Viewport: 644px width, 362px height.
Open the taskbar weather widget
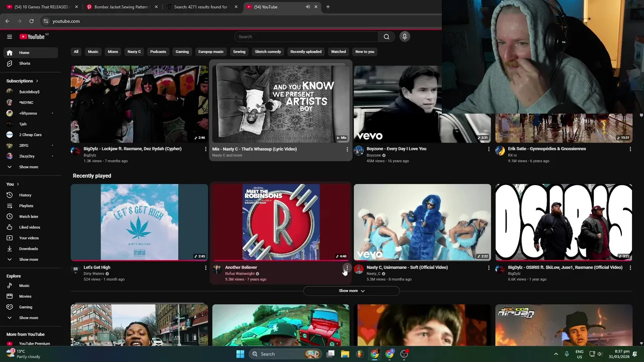[x=22, y=354]
